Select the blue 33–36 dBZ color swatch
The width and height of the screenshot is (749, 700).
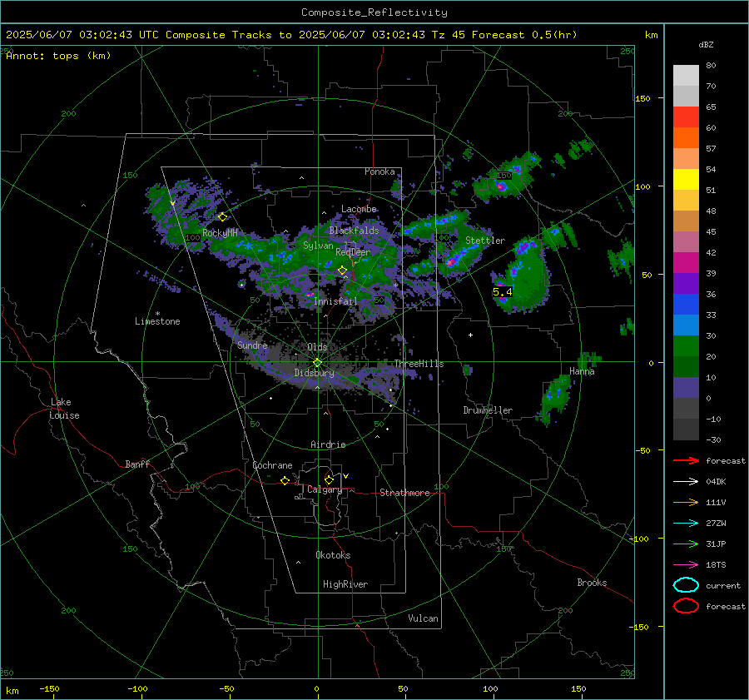(686, 305)
